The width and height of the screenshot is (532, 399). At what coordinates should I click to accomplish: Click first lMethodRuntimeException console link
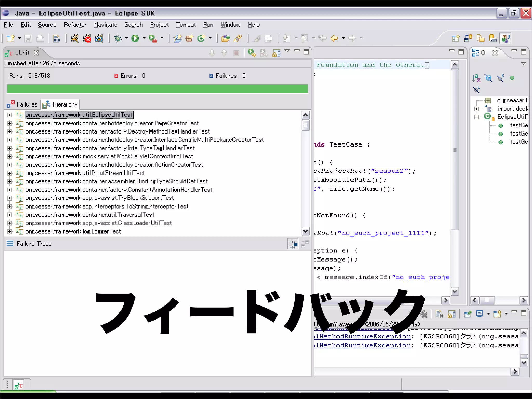click(x=363, y=337)
